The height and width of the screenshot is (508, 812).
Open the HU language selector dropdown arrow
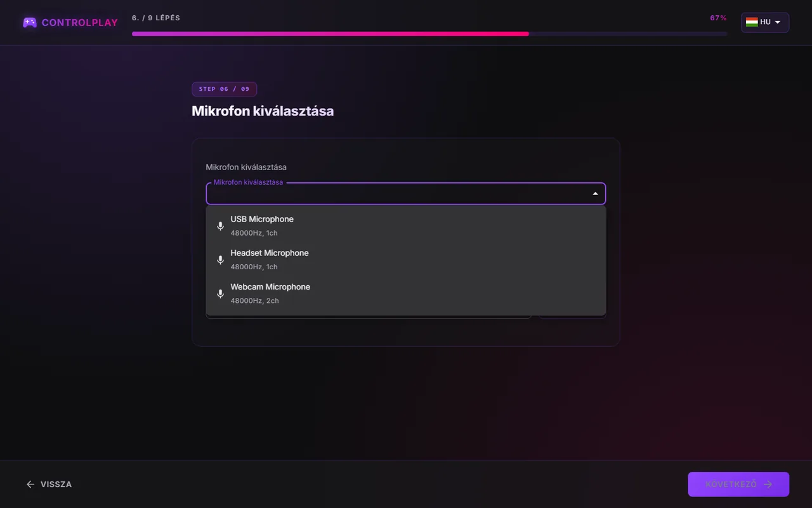[x=778, y=22]
